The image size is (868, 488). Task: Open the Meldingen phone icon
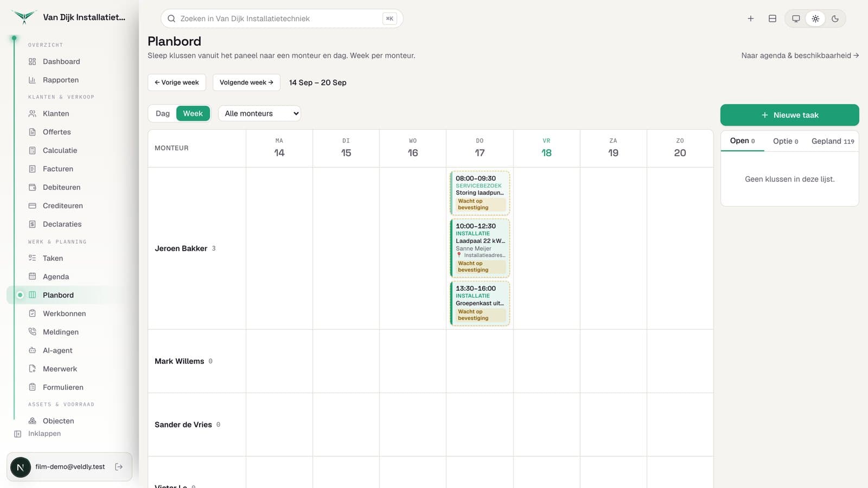click(x=32, y=332)
